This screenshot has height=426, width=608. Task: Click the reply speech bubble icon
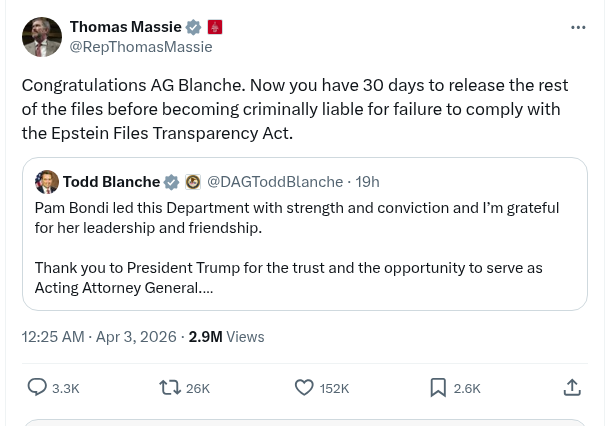click(37, 387)
